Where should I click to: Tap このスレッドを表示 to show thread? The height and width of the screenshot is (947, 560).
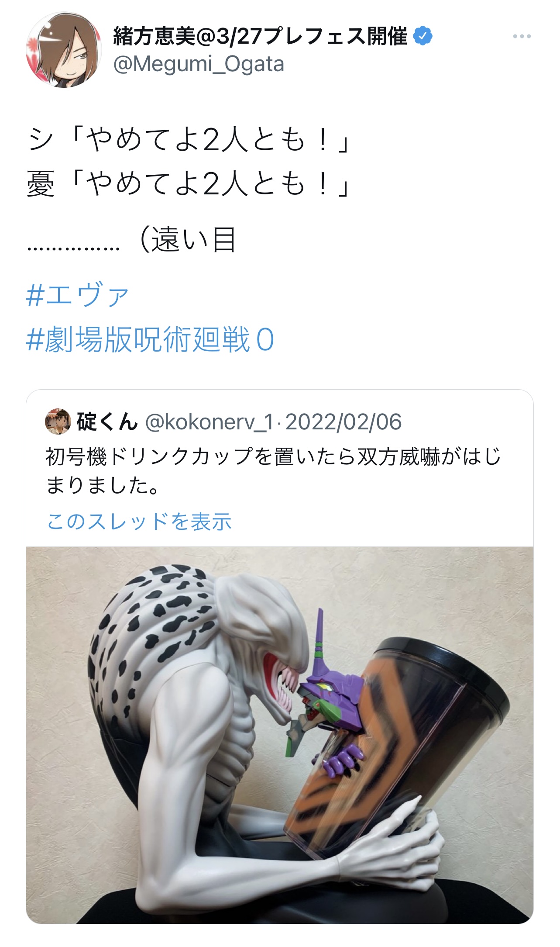[x=139, y=521]
